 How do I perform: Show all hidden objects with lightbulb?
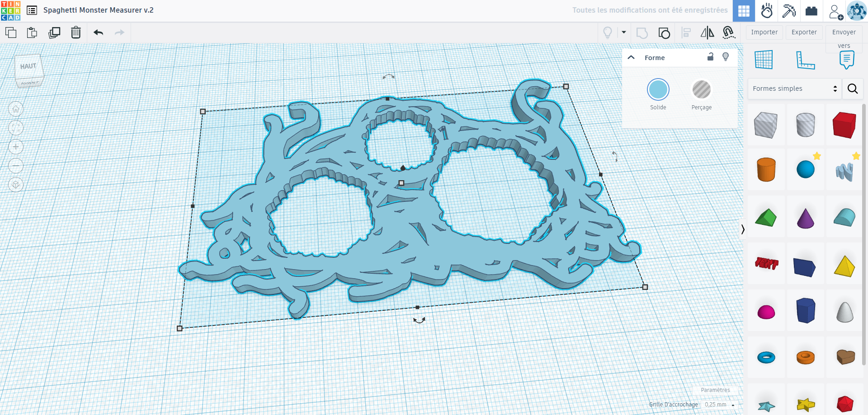pyautogui.click(x=608, y=33)
